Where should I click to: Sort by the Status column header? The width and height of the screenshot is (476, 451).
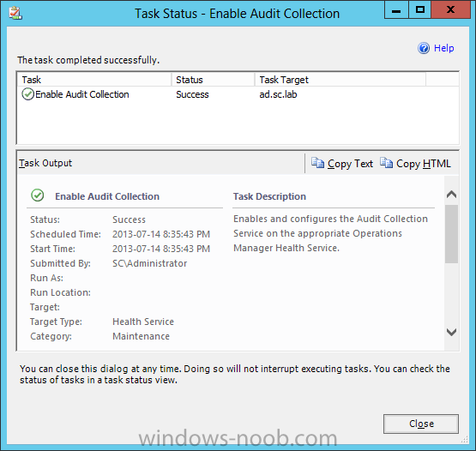click(213, 80)
